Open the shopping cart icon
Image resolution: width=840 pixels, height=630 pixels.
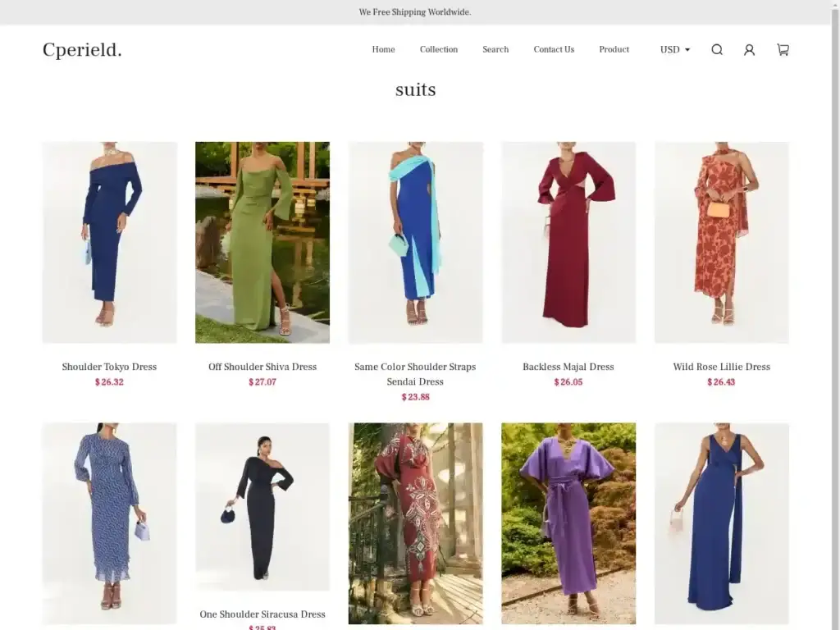click(782, 49)
